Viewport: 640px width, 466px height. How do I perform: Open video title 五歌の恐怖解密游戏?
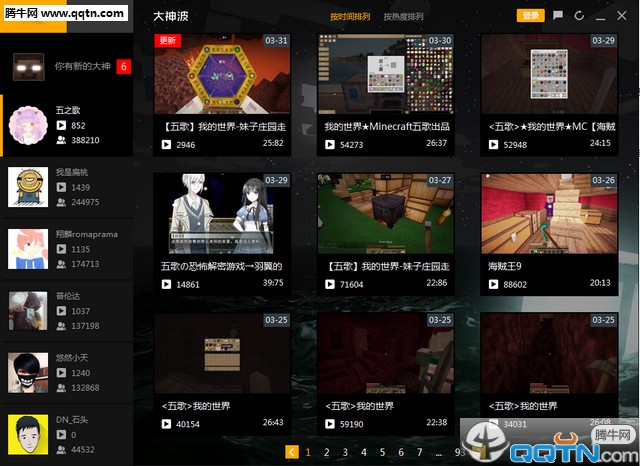coord(222,266)
